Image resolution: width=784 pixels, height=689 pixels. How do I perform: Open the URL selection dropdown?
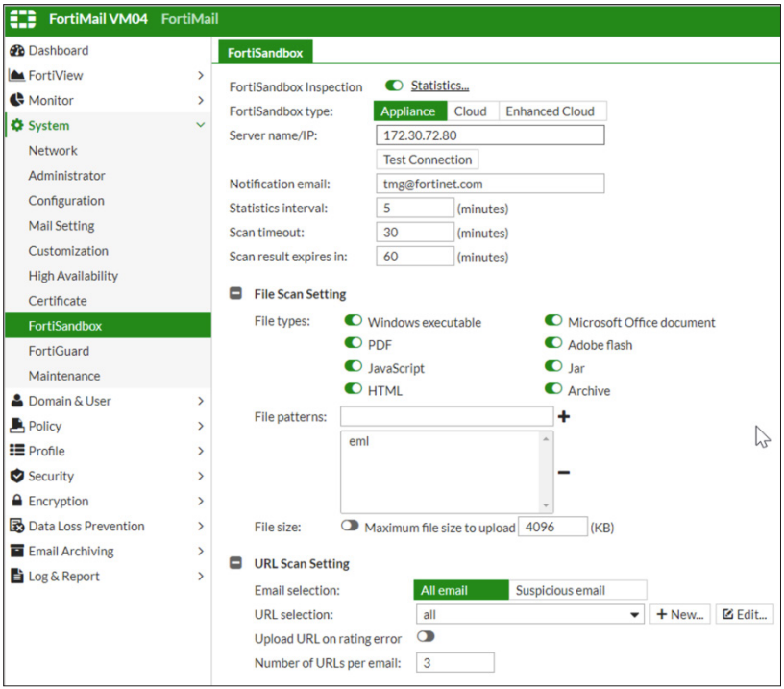[530, 614]
